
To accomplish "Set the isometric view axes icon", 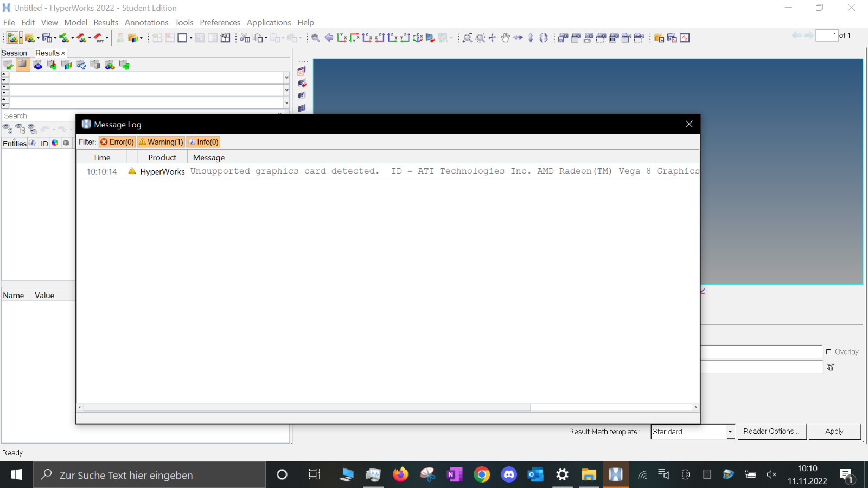I will [417, 37].
